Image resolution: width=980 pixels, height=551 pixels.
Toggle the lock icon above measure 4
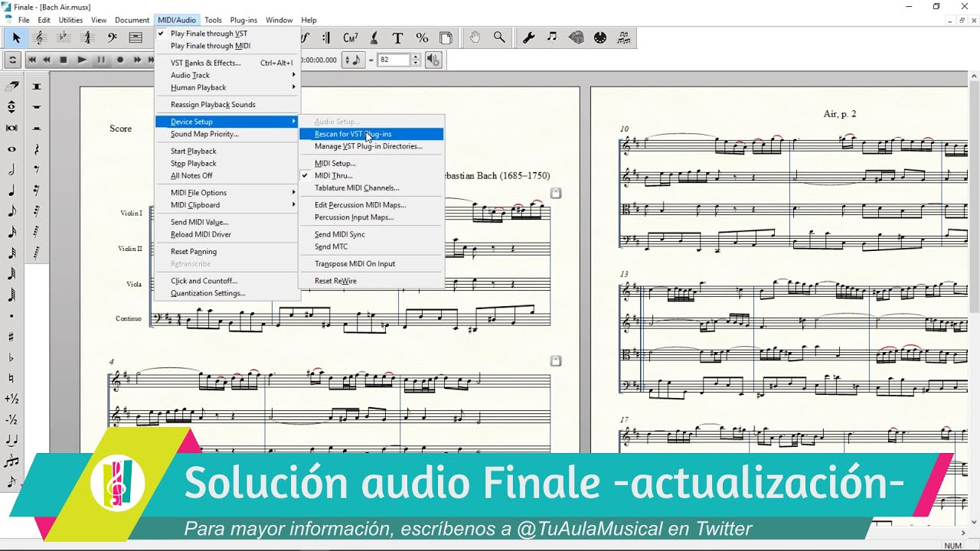point(556,360)
